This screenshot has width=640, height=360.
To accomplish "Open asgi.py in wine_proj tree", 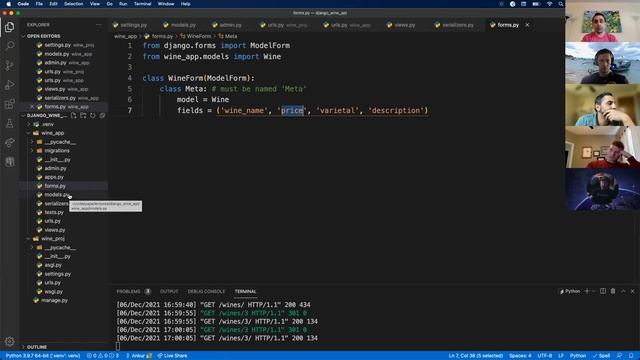I will (x=53, y=265).
